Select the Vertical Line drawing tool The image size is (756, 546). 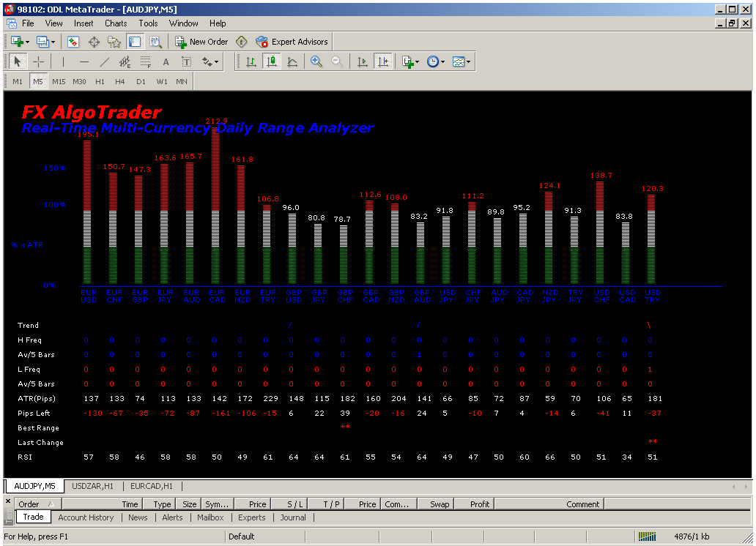(63, 61)
